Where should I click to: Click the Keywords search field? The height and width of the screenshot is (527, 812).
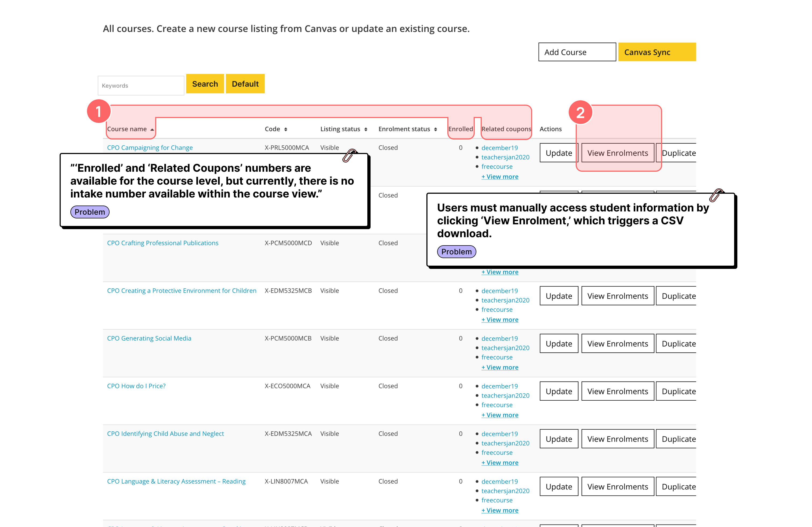click(x=141, y=86)
